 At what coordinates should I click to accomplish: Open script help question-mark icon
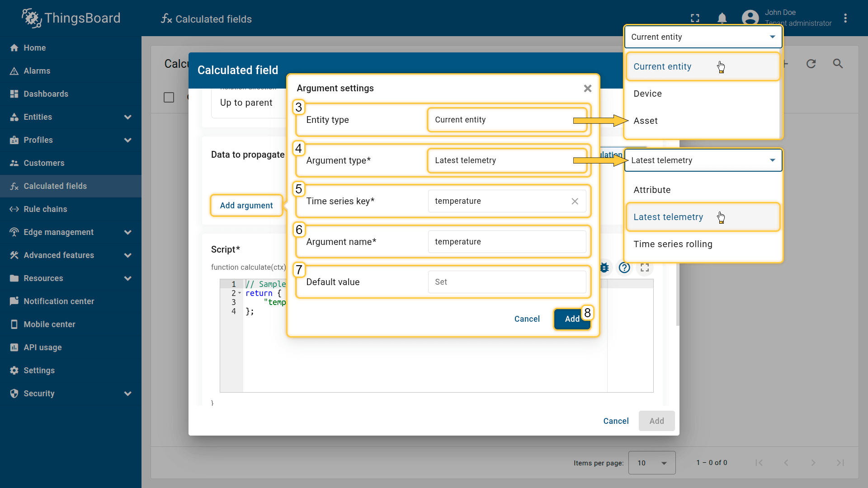(624, 267)
